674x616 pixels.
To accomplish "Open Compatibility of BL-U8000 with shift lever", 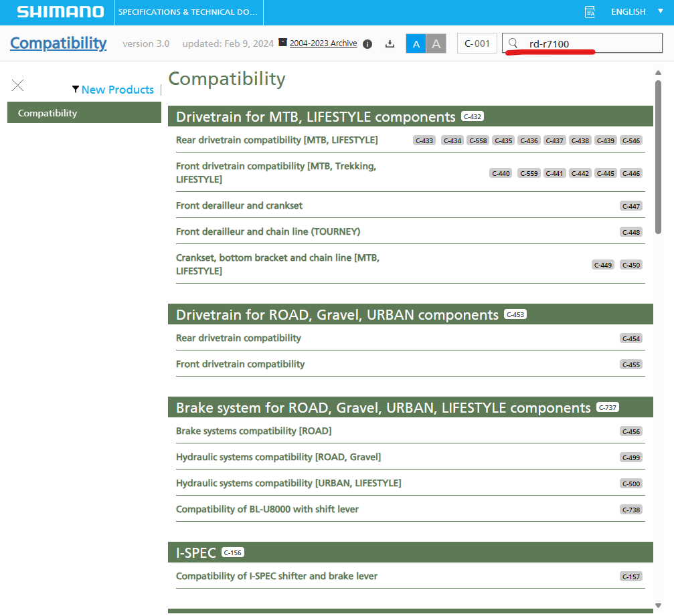I will click(x=267, y=509).
